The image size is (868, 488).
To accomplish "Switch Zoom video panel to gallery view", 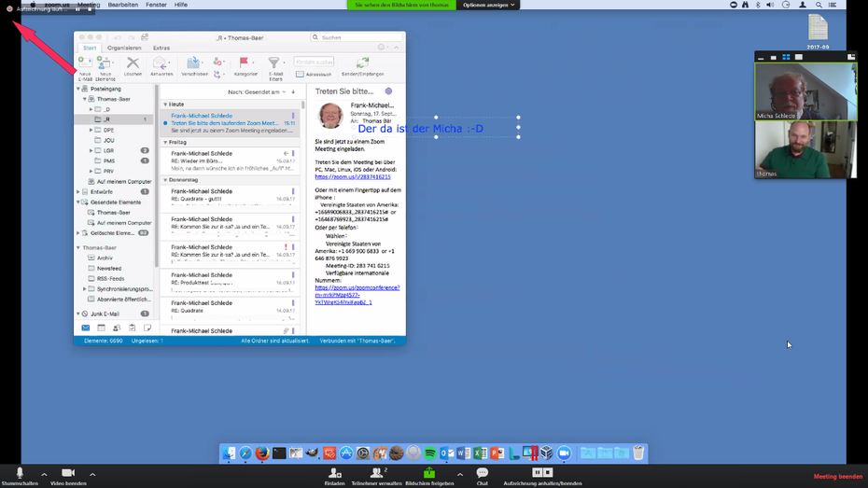I will tap(786, 57).
